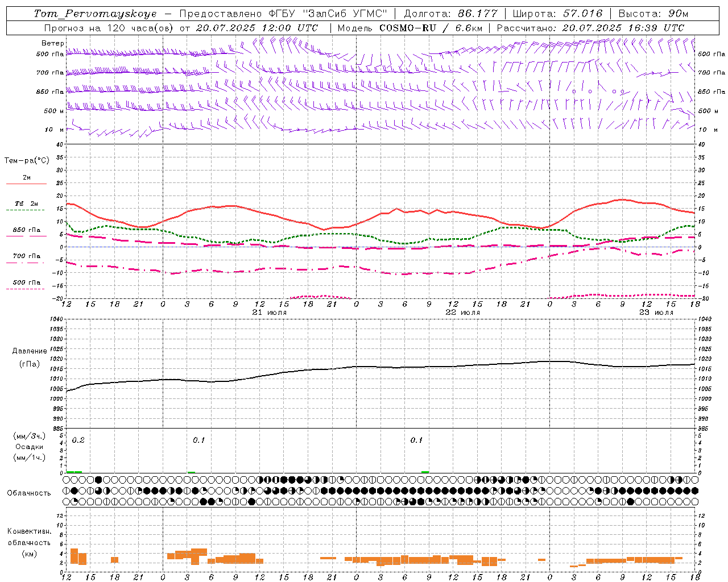Viewport: 728px width, 582px height.
Task: Click the computed time 20.07.2025 16:39 UTC
Action: [623, 28]
